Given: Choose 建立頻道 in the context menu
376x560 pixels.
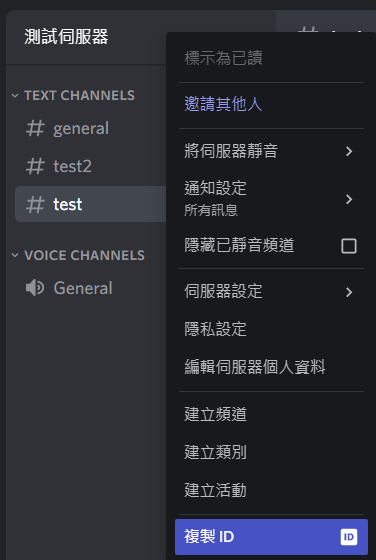Looking at the screenshot, I should (x=271, y=415).
